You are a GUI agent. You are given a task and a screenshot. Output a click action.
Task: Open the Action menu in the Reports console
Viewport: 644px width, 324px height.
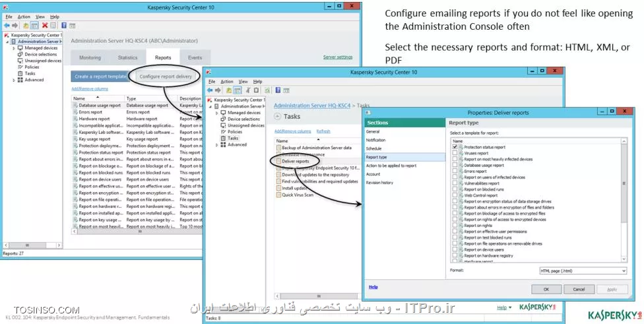pyautogui.click(x=24, y=17)
